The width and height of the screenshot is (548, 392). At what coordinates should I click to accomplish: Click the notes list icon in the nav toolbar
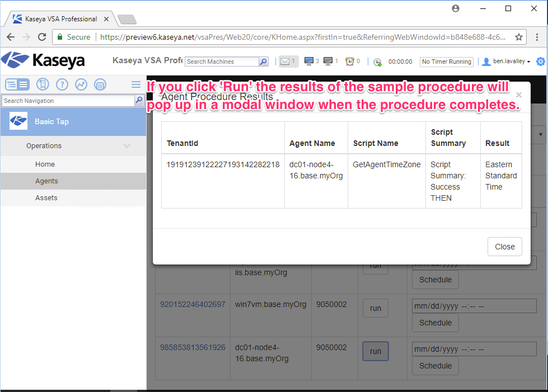pos(100,84)
